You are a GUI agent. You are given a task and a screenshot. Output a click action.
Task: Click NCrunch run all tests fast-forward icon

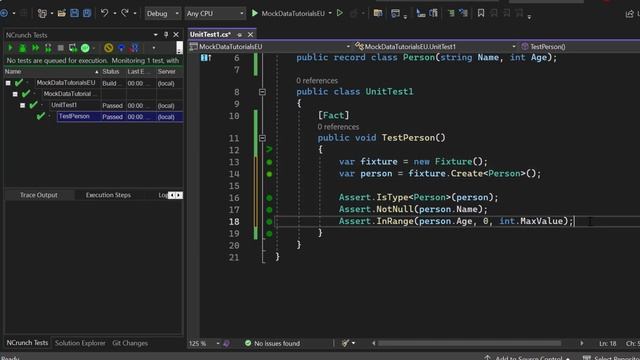pos(36,48)
